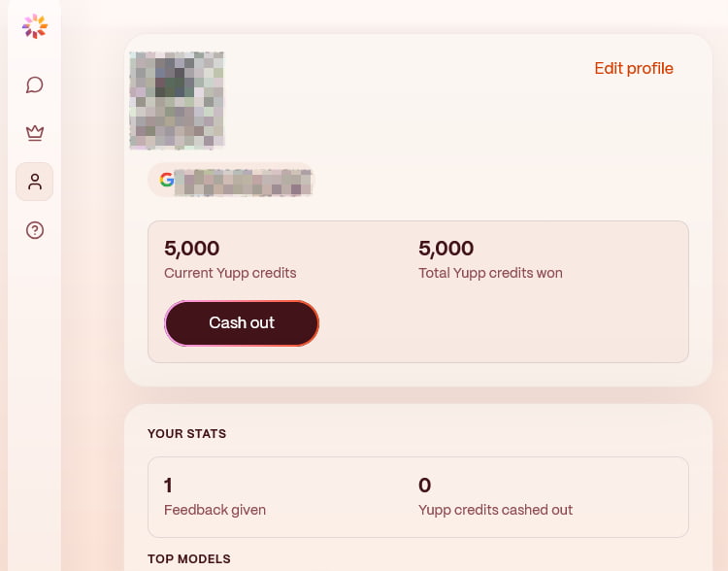
Task: Open the help question mark icon
Action: pyautogui.click(x=35, y=230)
